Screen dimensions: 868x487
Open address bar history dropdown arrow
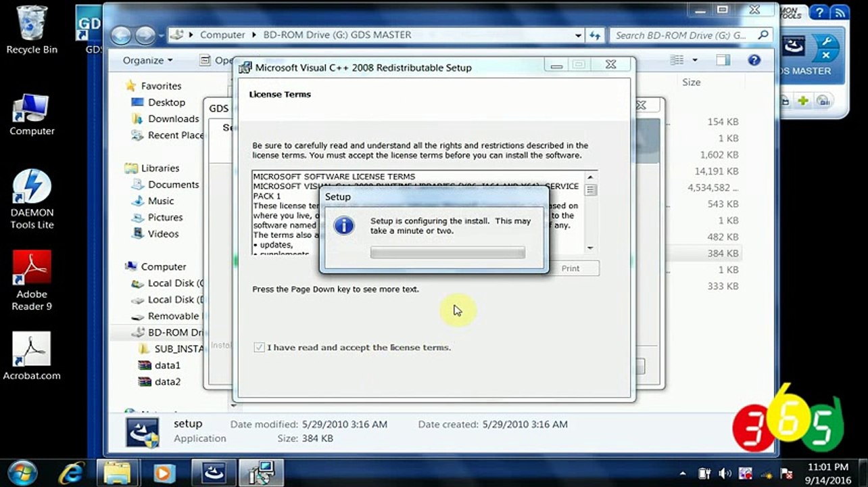579,35
